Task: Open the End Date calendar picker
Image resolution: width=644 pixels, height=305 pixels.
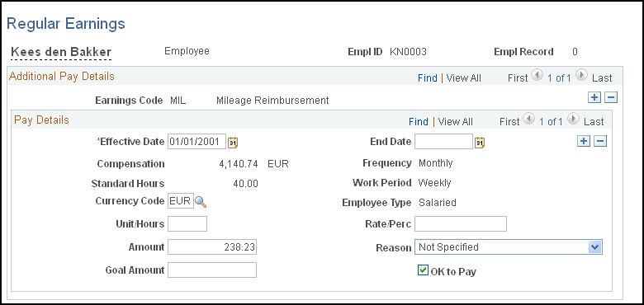Action: (480, 143)
